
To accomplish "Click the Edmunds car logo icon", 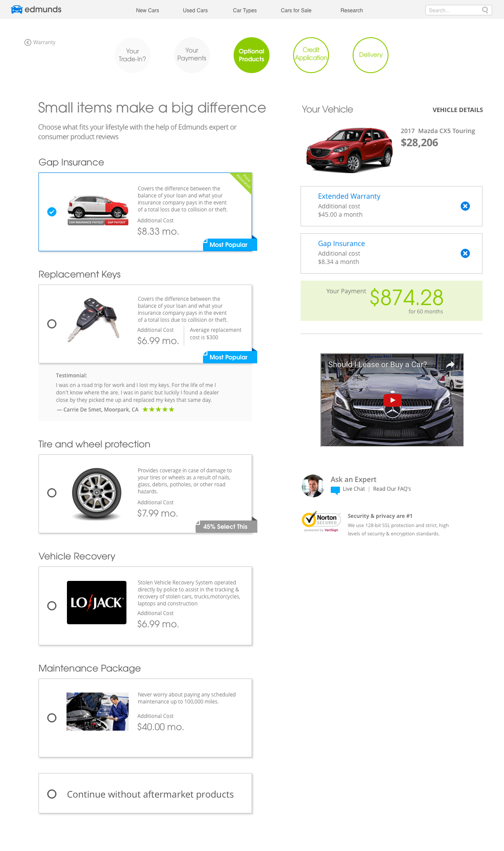I will point(17,10).
